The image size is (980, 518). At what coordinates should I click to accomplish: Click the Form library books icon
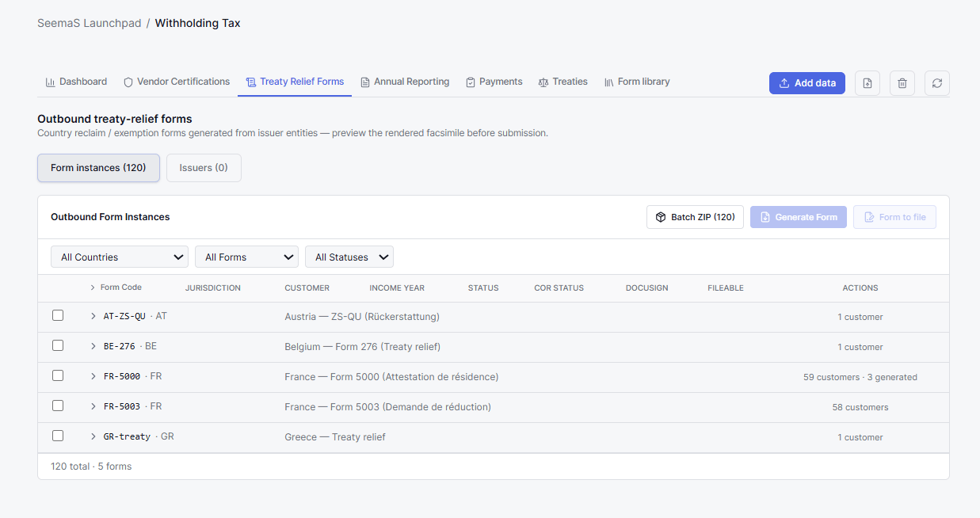click(609, 82)
